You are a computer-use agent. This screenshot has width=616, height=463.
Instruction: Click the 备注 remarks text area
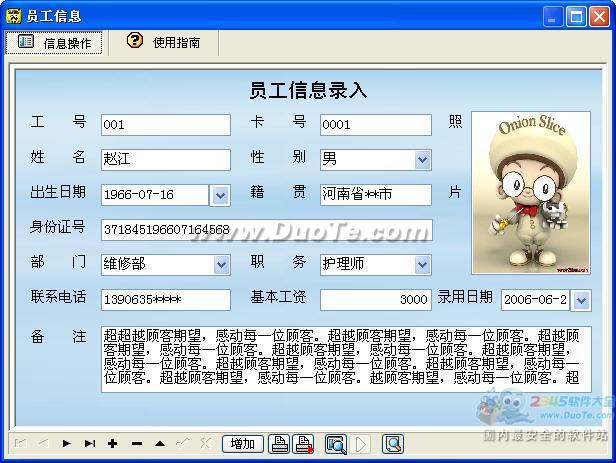click(x=346, y=359)
